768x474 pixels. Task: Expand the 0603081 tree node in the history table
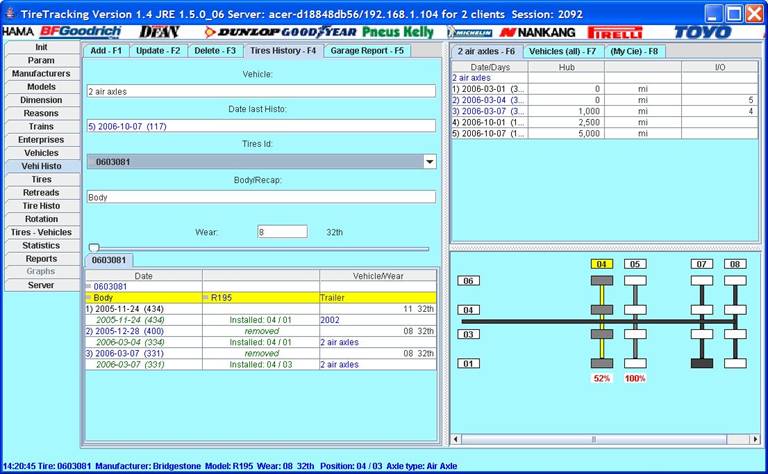89,286
